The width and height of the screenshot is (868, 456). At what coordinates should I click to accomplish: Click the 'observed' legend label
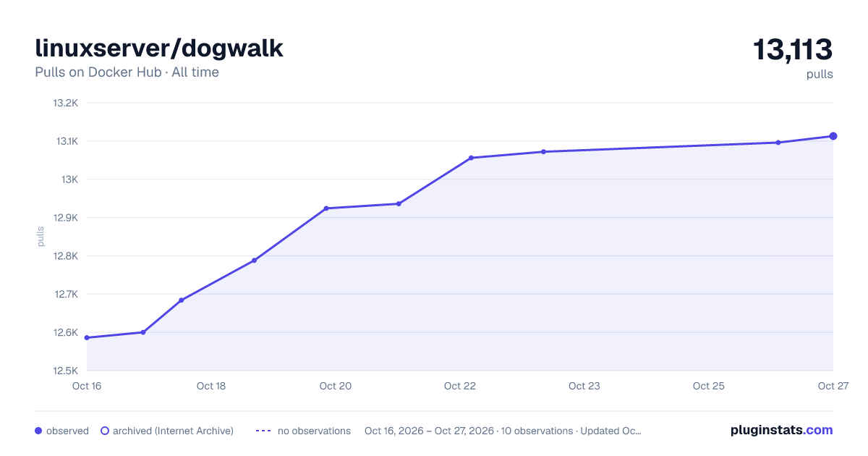point(67,431)
